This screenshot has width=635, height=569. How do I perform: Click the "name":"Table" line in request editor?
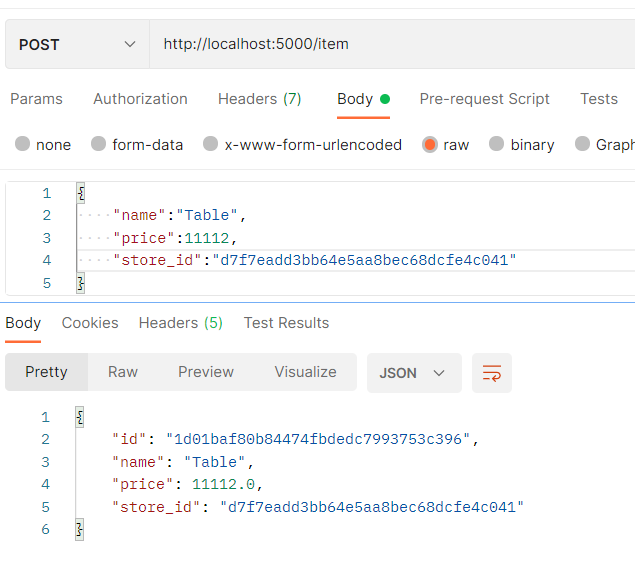[x=179, y=215]
